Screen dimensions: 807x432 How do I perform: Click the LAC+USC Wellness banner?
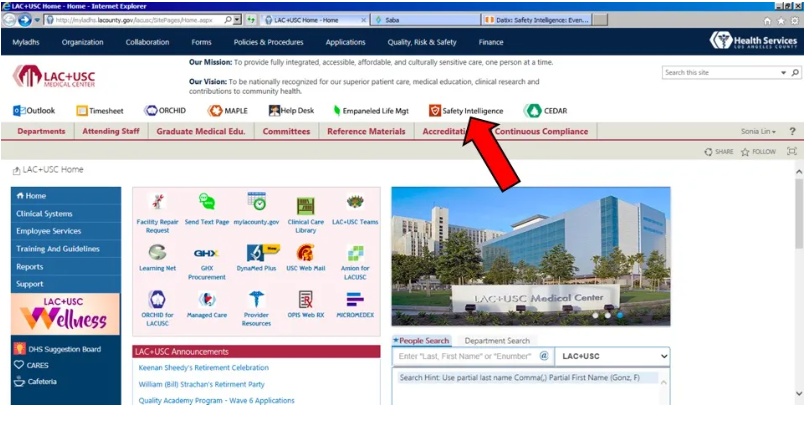[65, 314]
